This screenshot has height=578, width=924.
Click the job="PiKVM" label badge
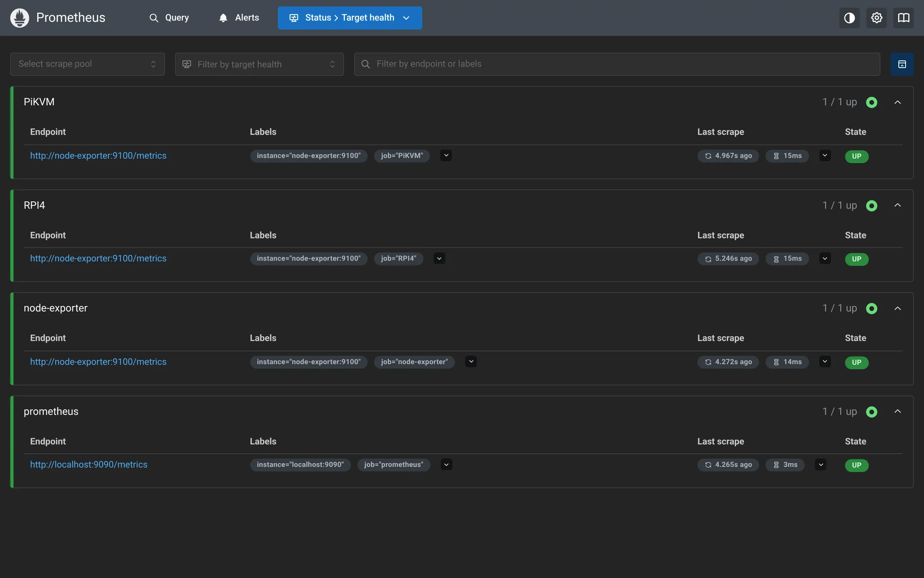[x=402, y=156]
